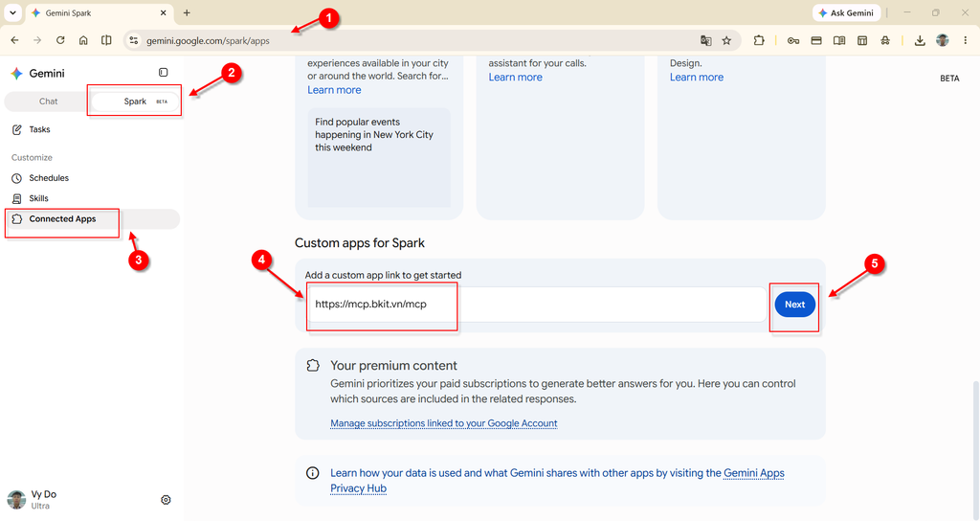Click the incognito spy toolbar icon
Viewport: 980px width, 521px height.
coord(885,40)
